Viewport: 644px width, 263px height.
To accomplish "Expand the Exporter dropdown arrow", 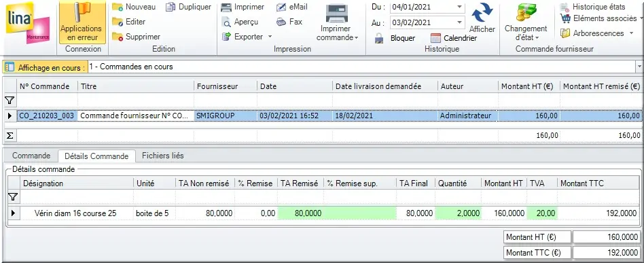I will (x=270, y=37).
